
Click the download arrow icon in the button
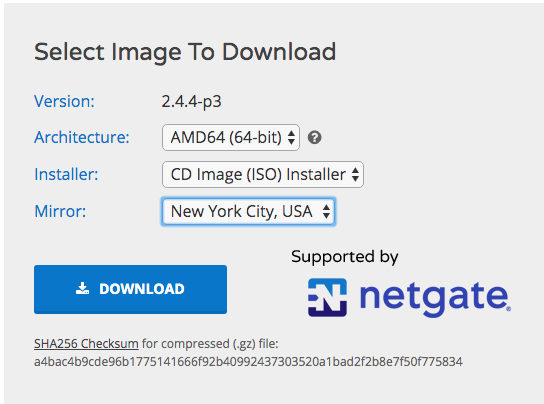83,289
